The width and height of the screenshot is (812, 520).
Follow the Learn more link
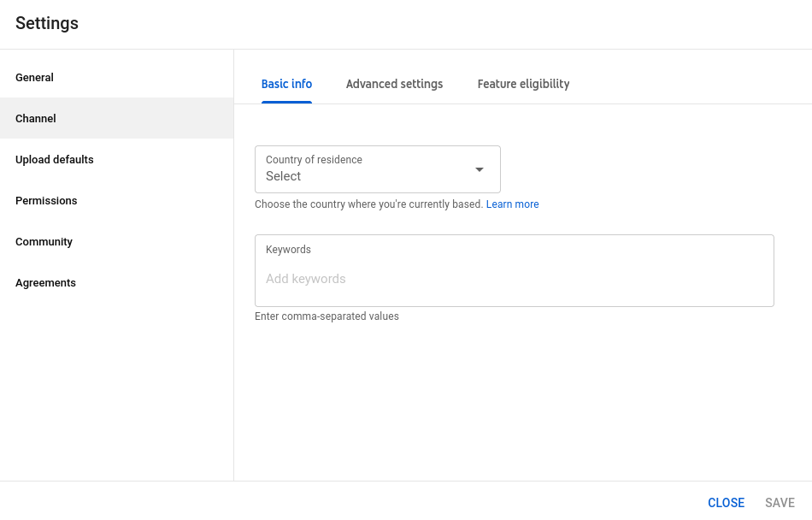pyautogui.click(x=512, y=204)
